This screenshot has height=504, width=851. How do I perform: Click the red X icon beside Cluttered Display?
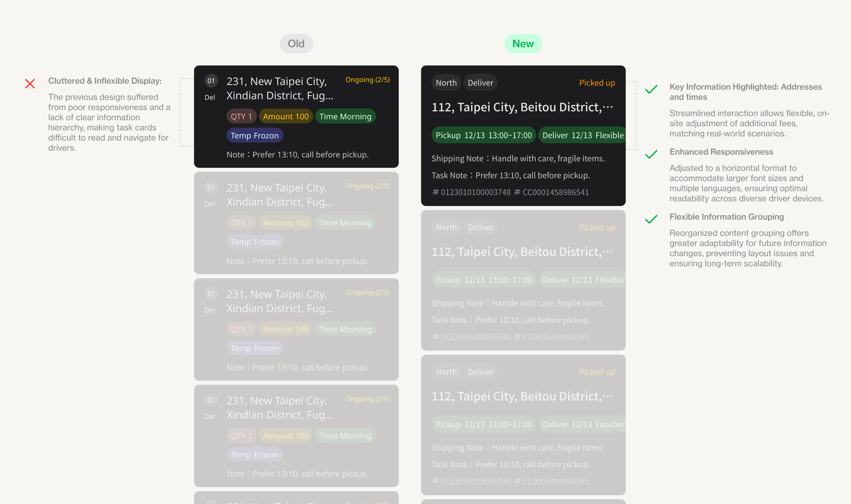pyautogui.click(x=30, y=83)
